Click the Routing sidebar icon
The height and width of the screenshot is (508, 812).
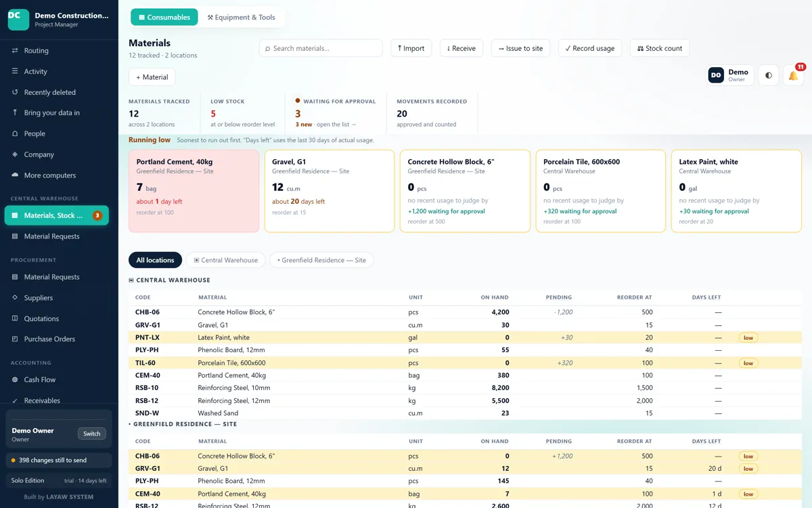pos(15,51)
